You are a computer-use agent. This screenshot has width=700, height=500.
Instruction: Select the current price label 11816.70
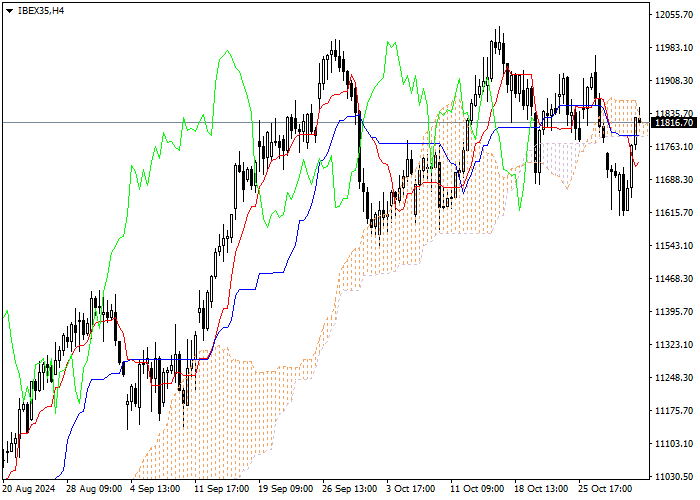pyautogui.click(x=674, y=123)
